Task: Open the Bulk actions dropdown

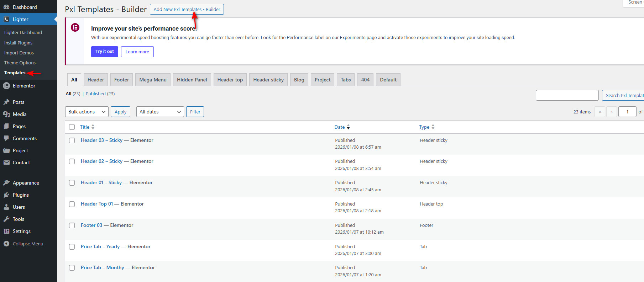Action: point(87,112)
